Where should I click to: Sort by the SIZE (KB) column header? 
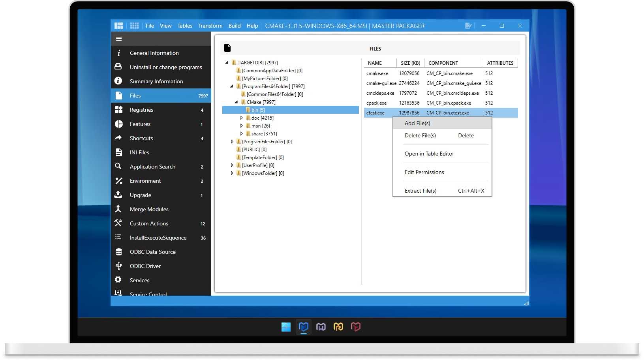[410, 63]
